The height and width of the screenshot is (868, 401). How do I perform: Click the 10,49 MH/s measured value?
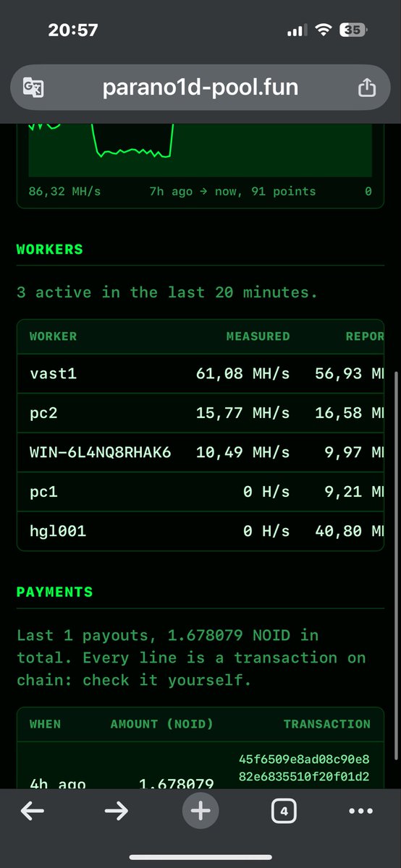[x=242, y=452]
